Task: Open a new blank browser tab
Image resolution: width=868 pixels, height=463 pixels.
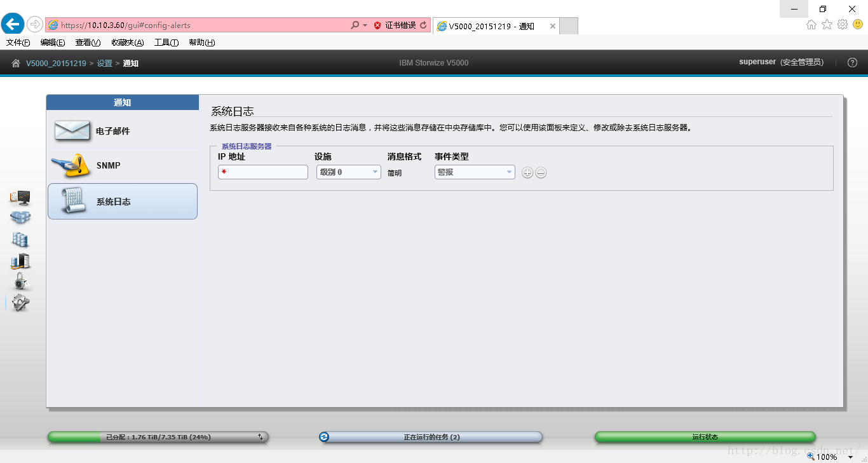Action: coord(569,26)
